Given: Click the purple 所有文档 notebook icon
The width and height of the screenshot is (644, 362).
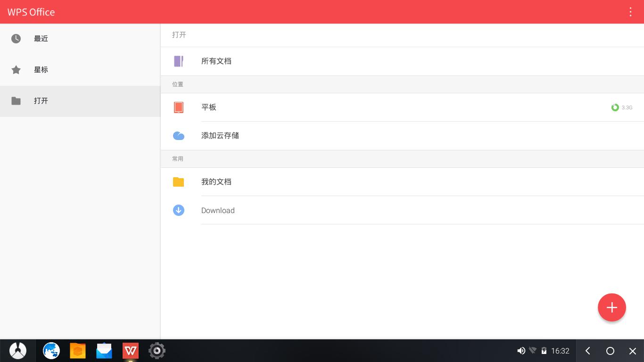Looking at the screenshot, I should (179, 61).
